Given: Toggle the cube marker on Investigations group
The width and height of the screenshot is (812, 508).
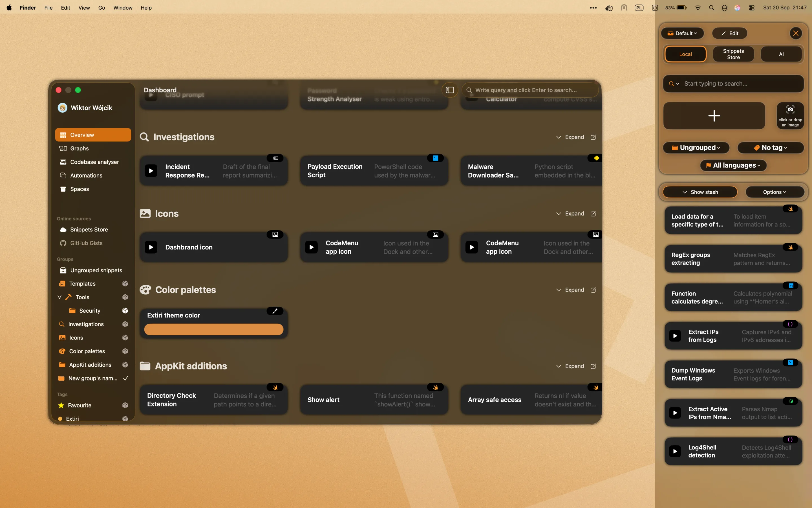Looking at the screenshot, I should 125,324.
